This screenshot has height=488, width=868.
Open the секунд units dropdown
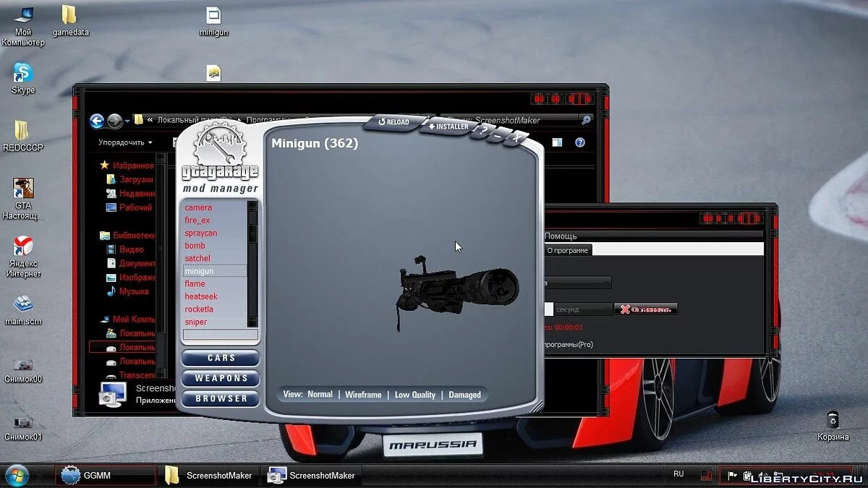coord(584,309)
